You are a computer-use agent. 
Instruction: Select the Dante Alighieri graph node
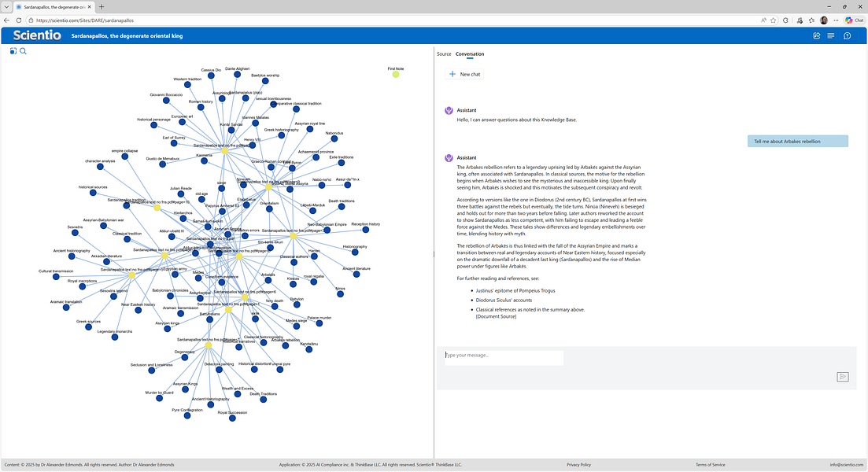pos(237,74)
